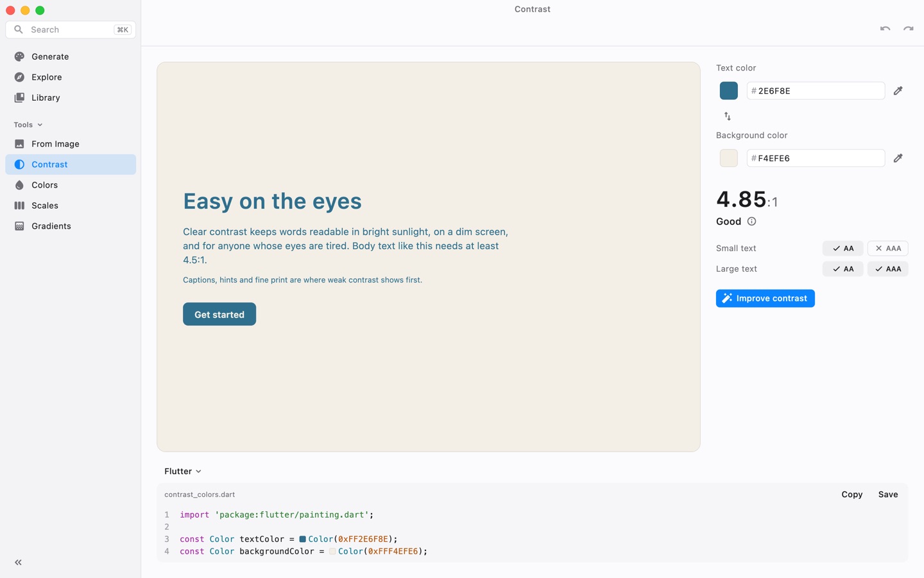Image resolution: width=924 pixels, height=578 pixels.
Task: Click Small text AA badge
Action: 843,249
